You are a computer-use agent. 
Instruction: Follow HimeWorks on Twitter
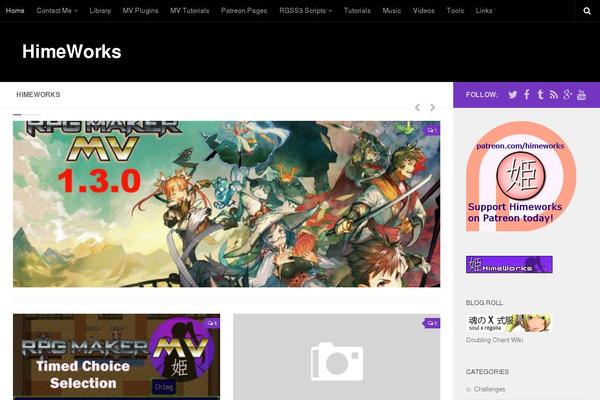pyautogui.click(x=513, y=95)
